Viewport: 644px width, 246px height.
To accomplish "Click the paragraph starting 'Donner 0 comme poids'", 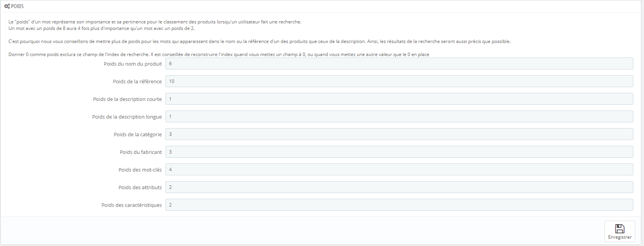I will 219,54.
